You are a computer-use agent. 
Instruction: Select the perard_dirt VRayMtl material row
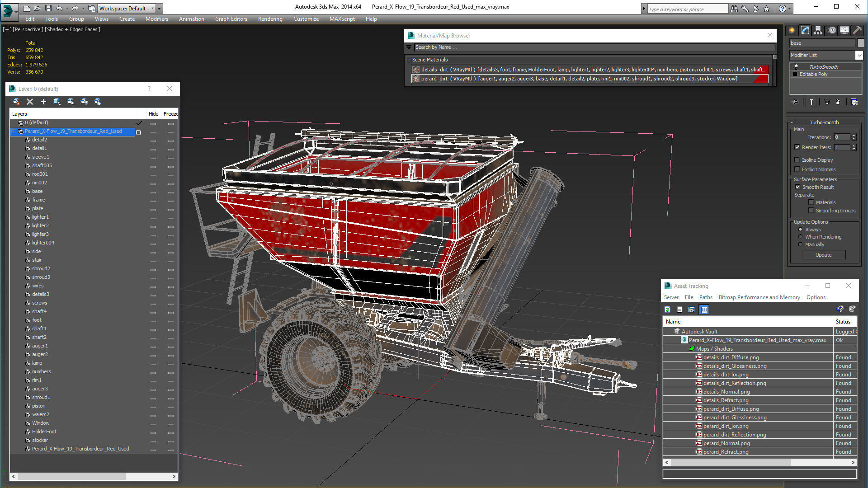point(590,79)
